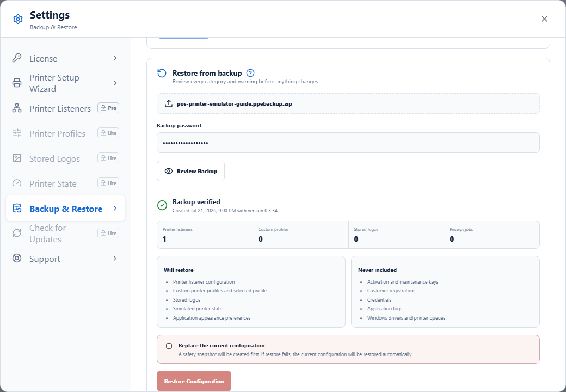566x392 pixels.
Task: Click the backup file upload drop zone
Action: click(348, 103)
